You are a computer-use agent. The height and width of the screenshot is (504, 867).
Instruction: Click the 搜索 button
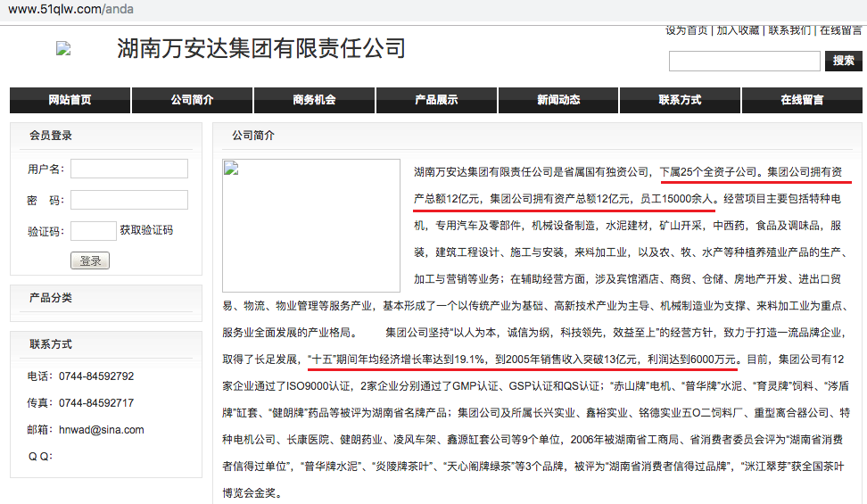pyautogui.click(x=843, y=61)
